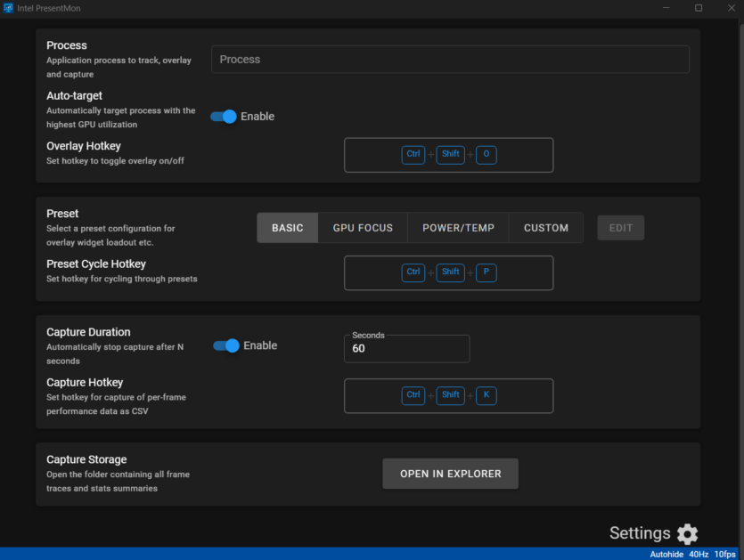
Task: Click the Intel PresentMon app icon in title bar
Action: 8,8
